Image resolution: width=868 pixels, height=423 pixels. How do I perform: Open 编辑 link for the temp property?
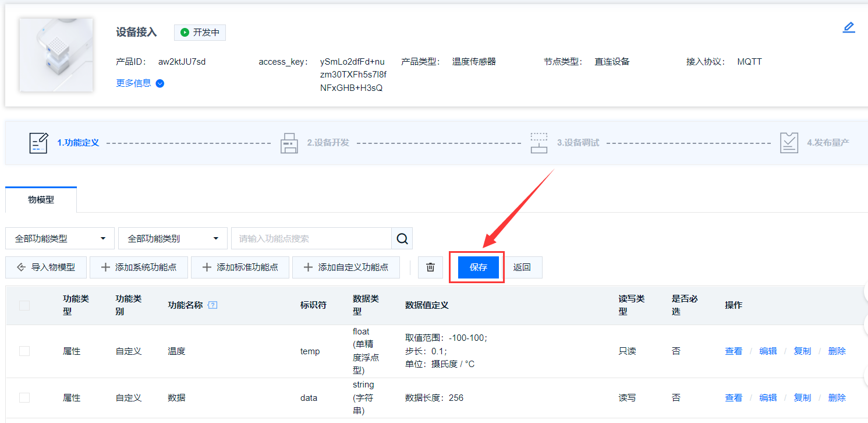(767, 350)
